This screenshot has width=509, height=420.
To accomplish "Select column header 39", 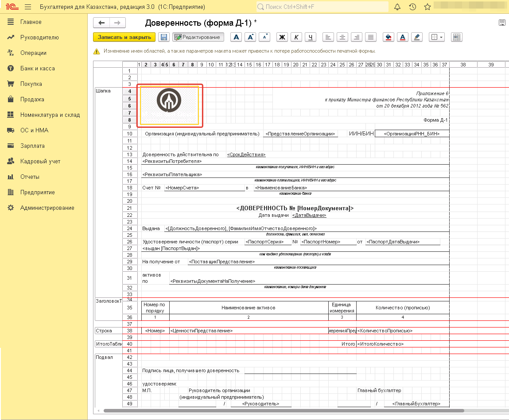I will point(491,65).
